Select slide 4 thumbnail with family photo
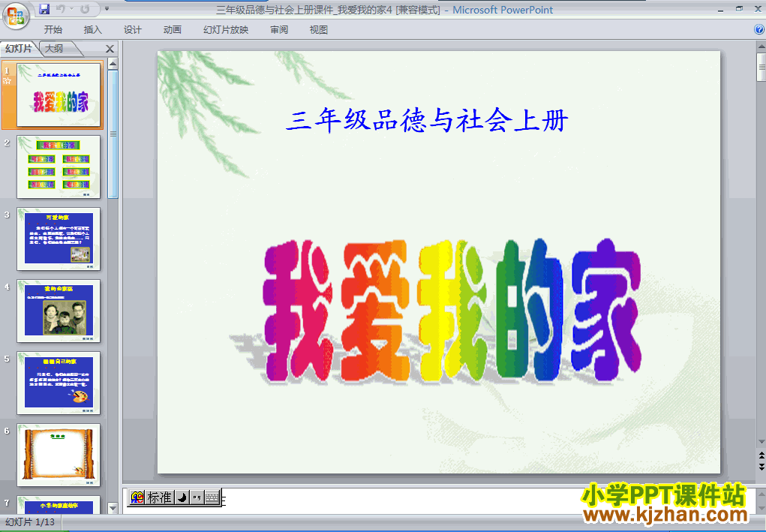This screenshot has width=766, height=532. point(59,311)
